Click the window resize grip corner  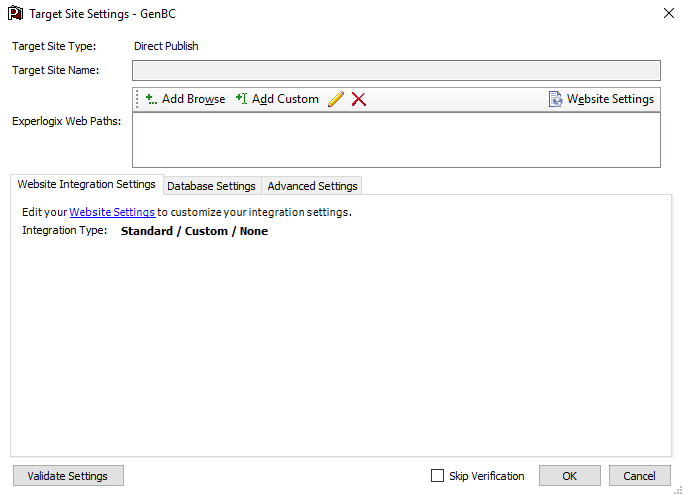pos(678,490)
